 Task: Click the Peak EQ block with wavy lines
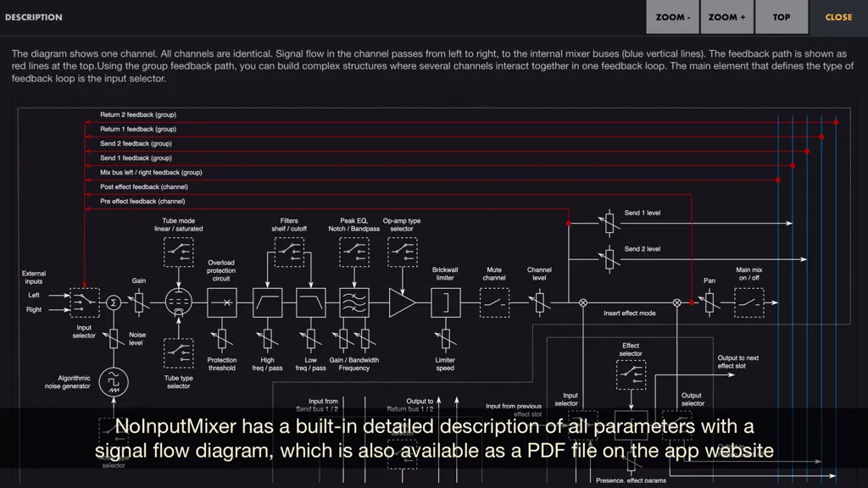coord(354,302)
